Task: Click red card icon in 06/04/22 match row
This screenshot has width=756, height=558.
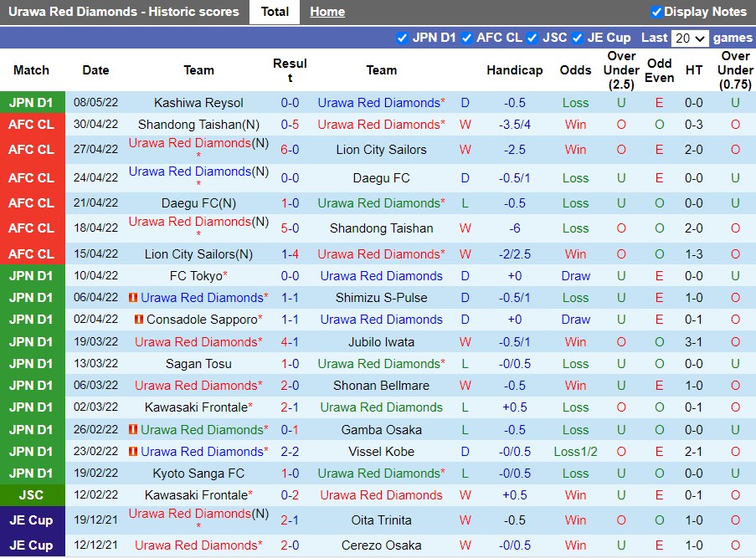Action: [x=133, y=298]
